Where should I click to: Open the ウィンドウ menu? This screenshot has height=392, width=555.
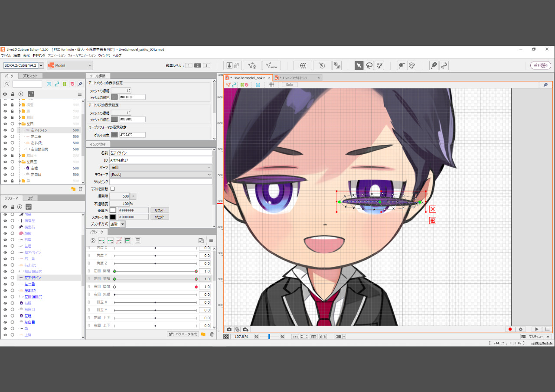pos(104,55)
